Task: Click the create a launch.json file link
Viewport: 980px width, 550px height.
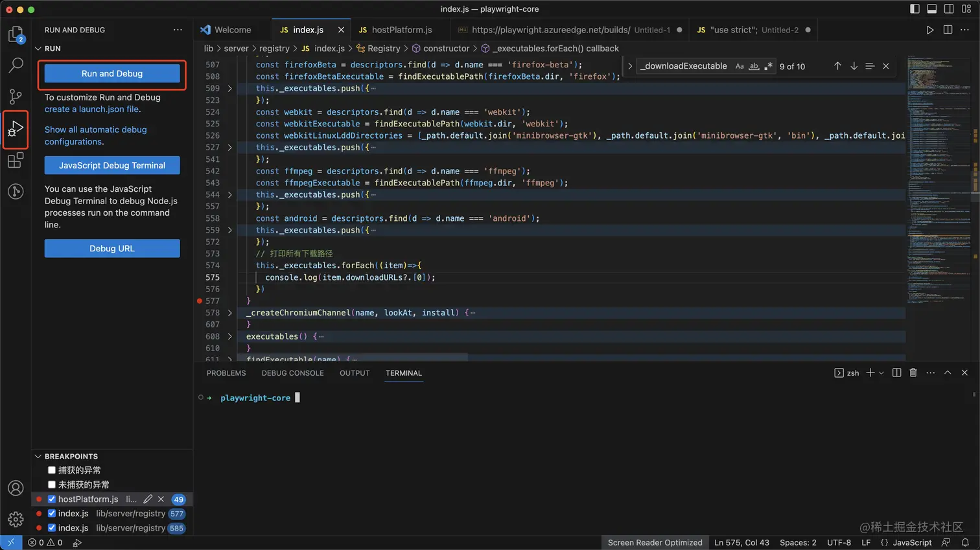Action: click(91, 109)
